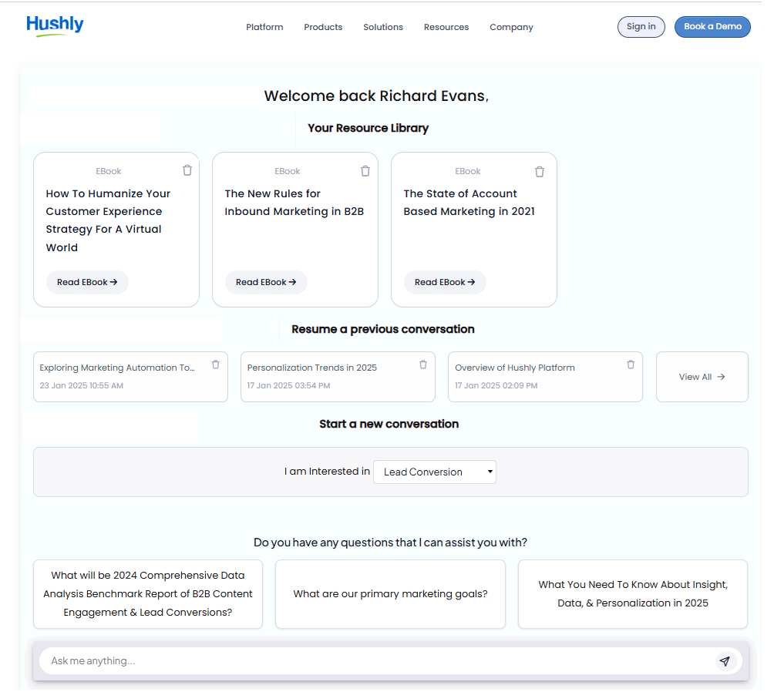
Task: Click The State of Account Based Marketing title
Action: [x=469, y=203]
